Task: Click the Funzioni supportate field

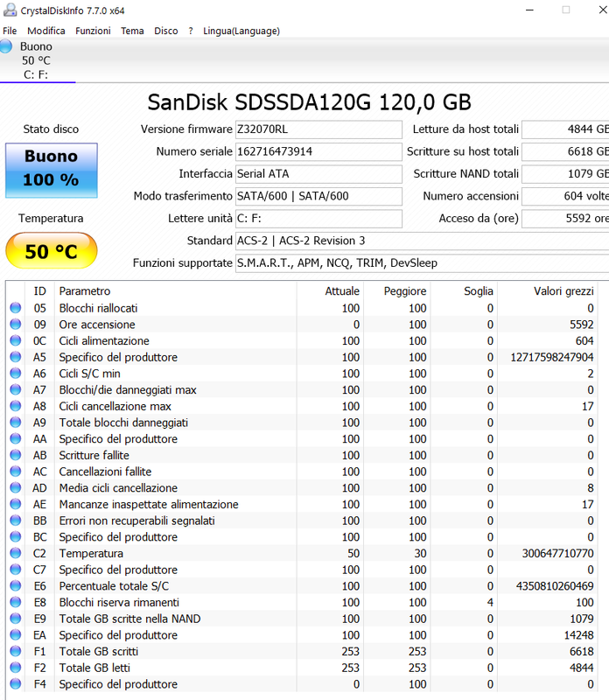Action: 422,263
